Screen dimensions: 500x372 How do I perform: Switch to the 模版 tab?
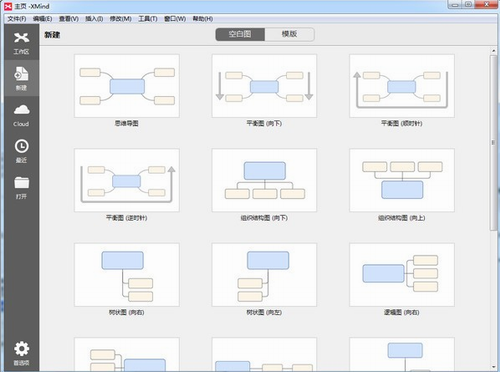pos(289,34)
